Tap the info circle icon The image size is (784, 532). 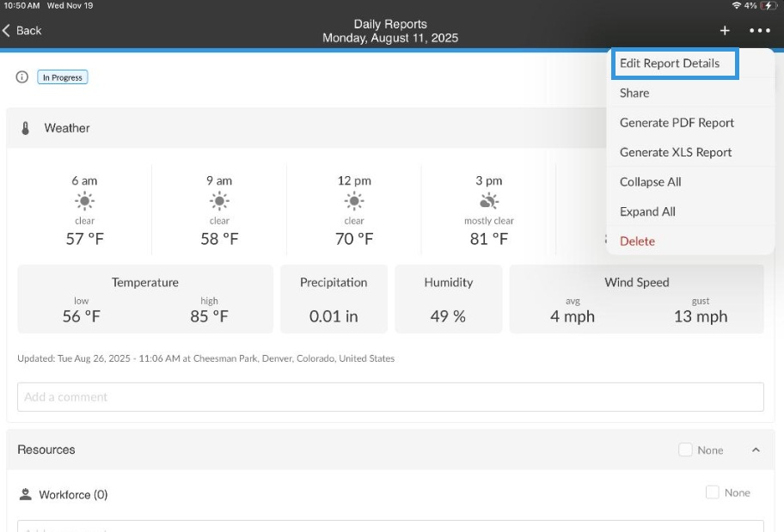22,77
